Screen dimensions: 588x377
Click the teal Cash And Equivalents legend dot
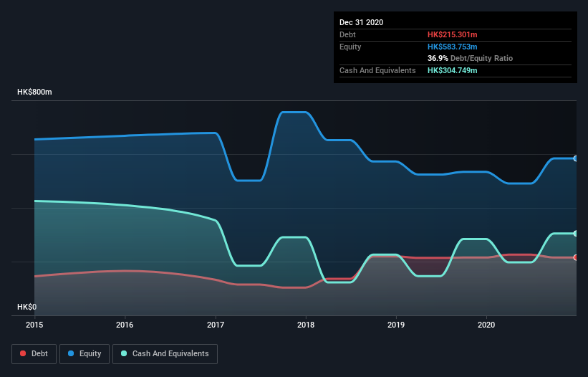point(124,353)
